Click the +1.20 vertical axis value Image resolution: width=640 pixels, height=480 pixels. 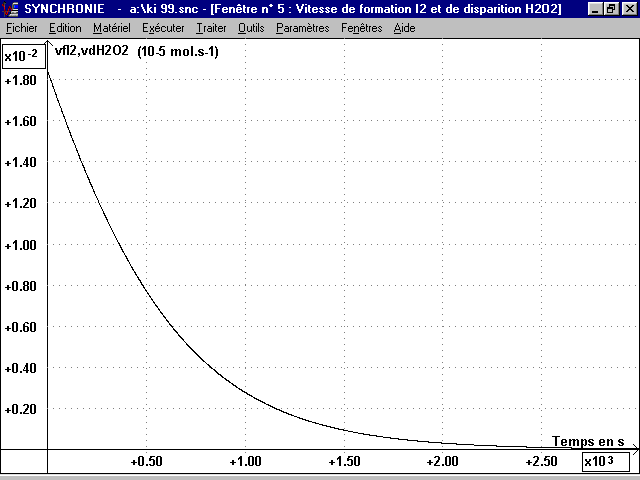20,203
